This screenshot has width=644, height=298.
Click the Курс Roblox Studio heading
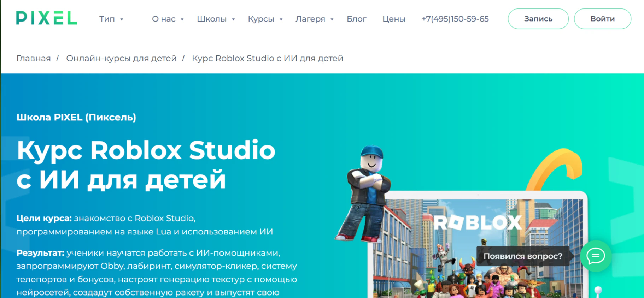pyautogui.click(x=146, y=165)
